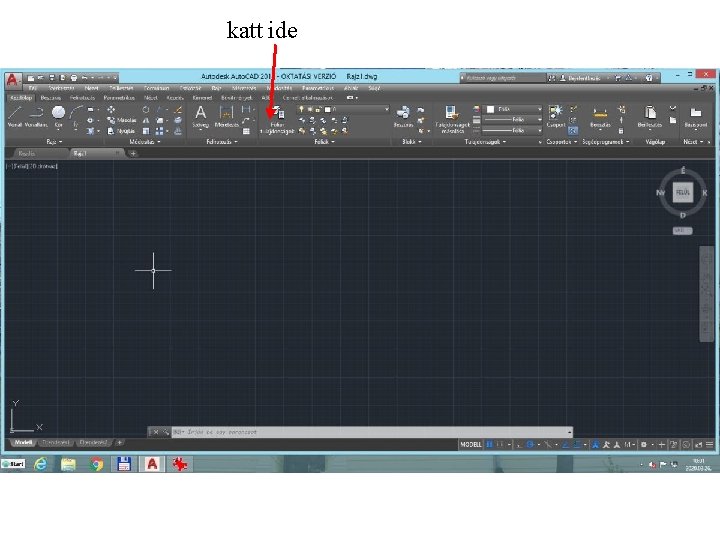Expand the Módosítás panel flyout
The height and width of the screenshot is (540, 720).
tap(145, 142)
